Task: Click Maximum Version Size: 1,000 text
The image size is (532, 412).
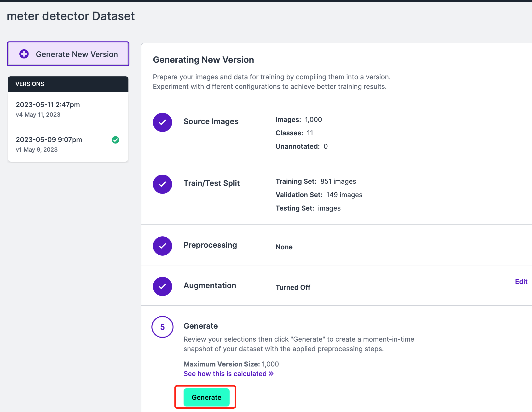Action: [231, 364]
